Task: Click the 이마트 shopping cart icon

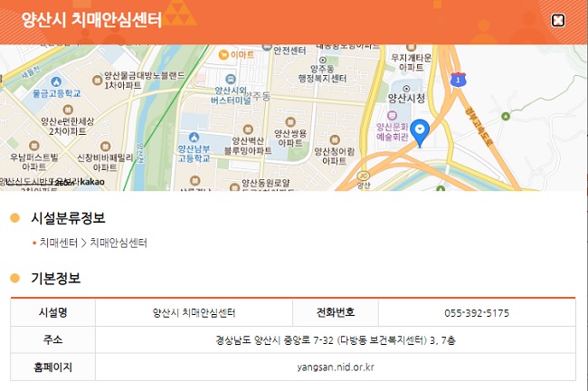Action: (x=223, y=55)
